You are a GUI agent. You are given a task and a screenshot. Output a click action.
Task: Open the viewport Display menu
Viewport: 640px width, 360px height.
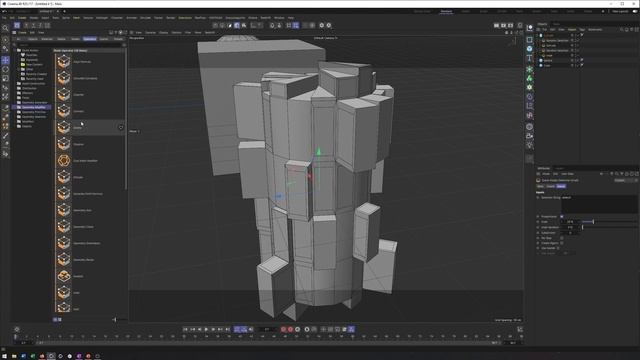point(163,32)
